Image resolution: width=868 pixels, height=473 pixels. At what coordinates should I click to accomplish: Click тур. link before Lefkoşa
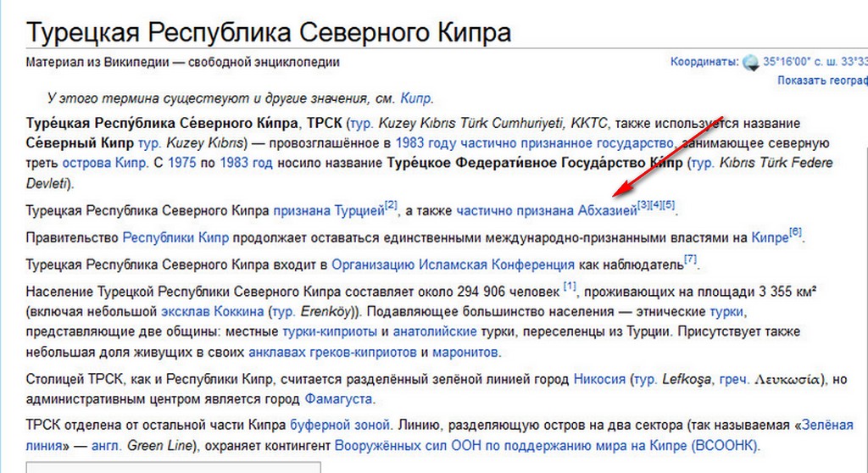coord(645,379)
